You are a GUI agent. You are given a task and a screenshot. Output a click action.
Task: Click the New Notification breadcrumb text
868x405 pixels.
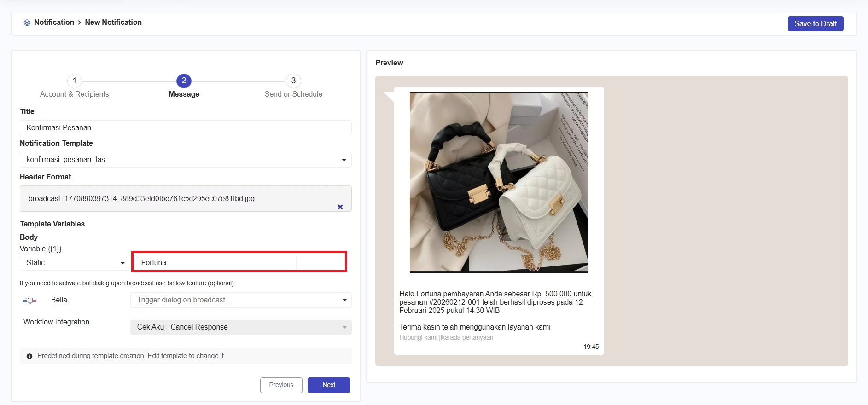click(x=113, y=23)
